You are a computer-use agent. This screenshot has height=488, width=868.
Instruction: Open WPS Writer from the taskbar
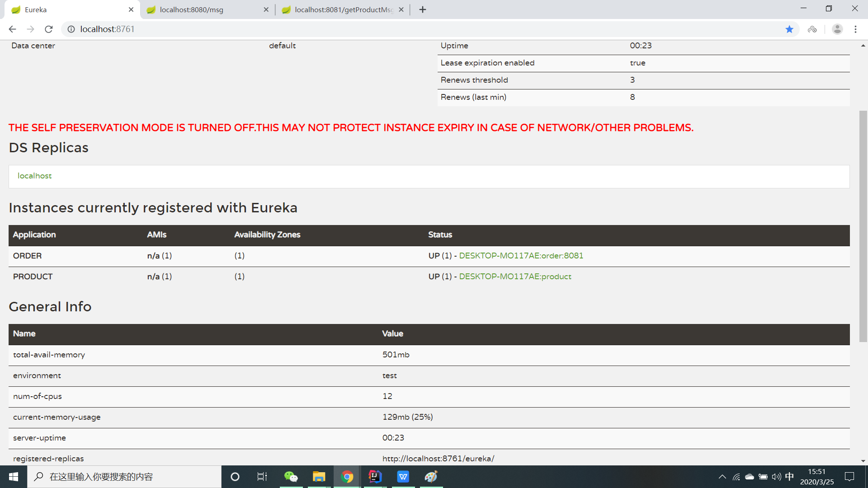pos(403,477)
